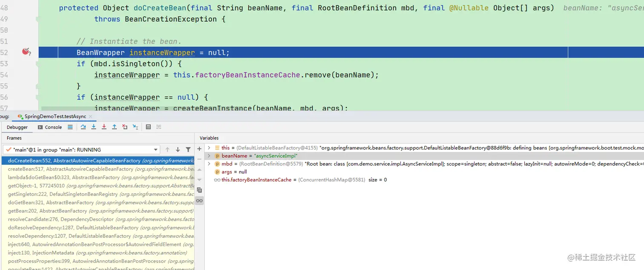This screenshot has height=270, width=644.
Task: Select frame doResolveDependency:1287
Action: pos(98,227)
